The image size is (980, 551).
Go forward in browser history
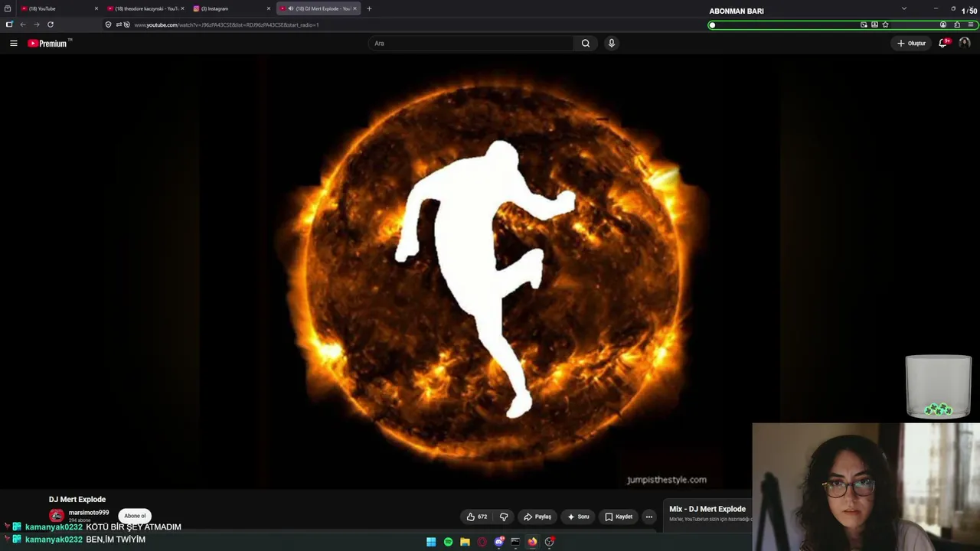(x=37, y=24)
